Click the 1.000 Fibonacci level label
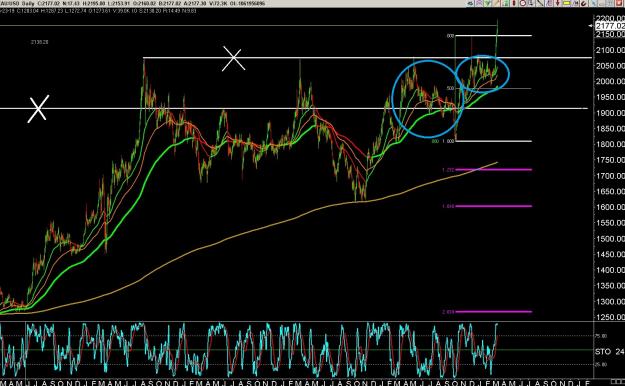The image size is (625, 386). 448,141
